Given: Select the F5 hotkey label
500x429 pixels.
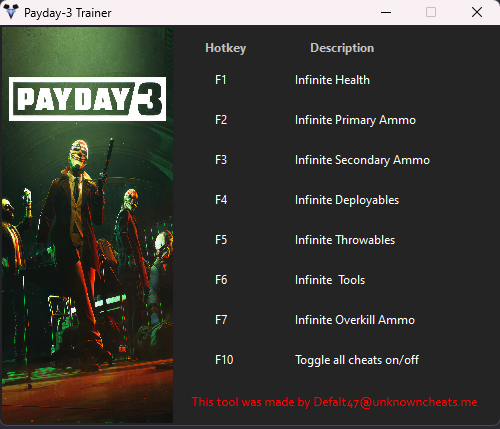Looking at the screenshot, I should pos(221,240).
